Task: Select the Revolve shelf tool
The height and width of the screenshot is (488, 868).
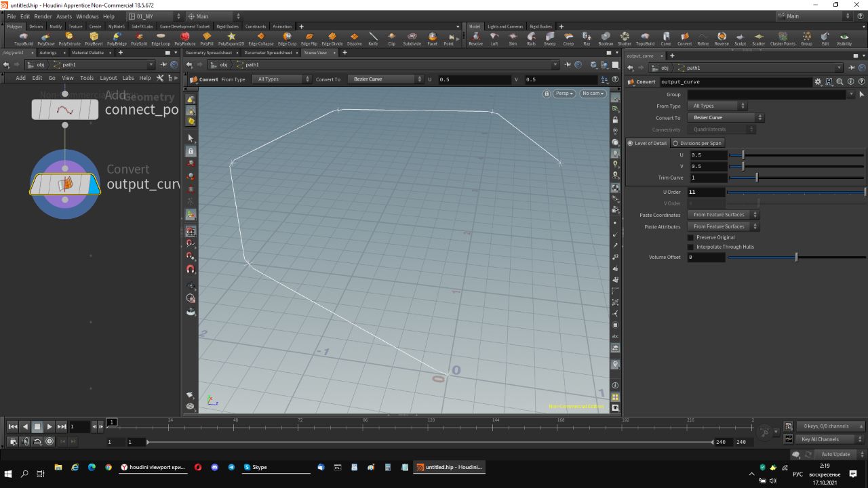Action: point(475,39)
